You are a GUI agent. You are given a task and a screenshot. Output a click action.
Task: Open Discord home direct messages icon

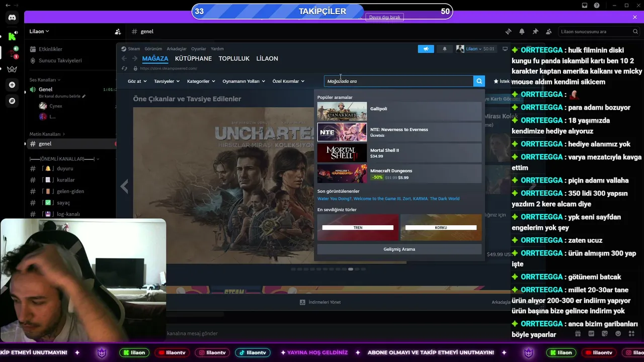tap(12, 18)
